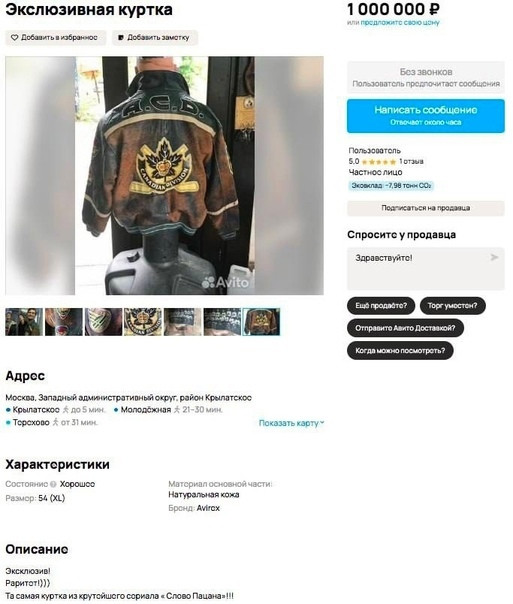Open the second thumbnail showing the red patch
The width and height of the screenshot is (513, 604).
click(64, 322)
